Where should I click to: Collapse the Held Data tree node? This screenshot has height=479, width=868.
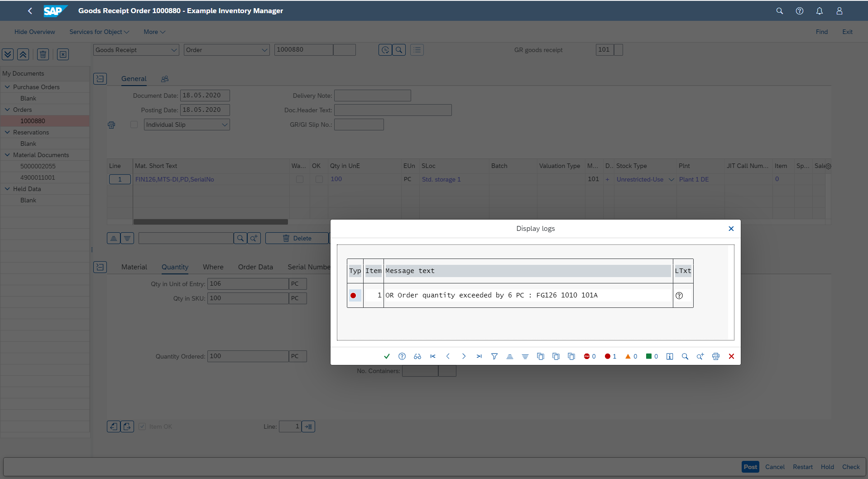[7, 189]
